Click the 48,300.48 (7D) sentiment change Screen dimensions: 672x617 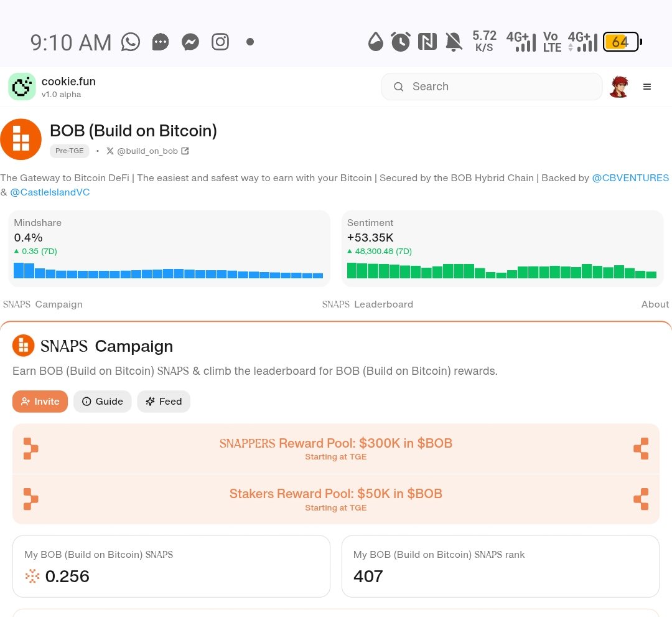(x=380, y=252)
